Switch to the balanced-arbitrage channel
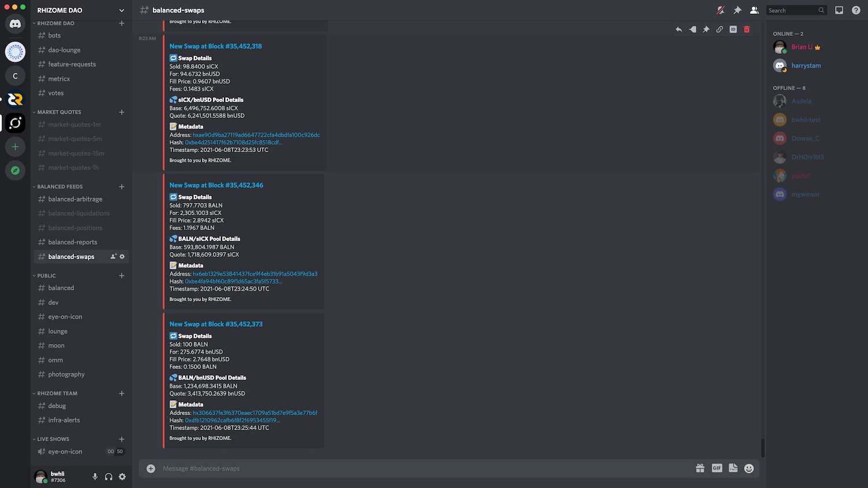The width and height of the screenshot is (868, 488). (x=75, y=199)
